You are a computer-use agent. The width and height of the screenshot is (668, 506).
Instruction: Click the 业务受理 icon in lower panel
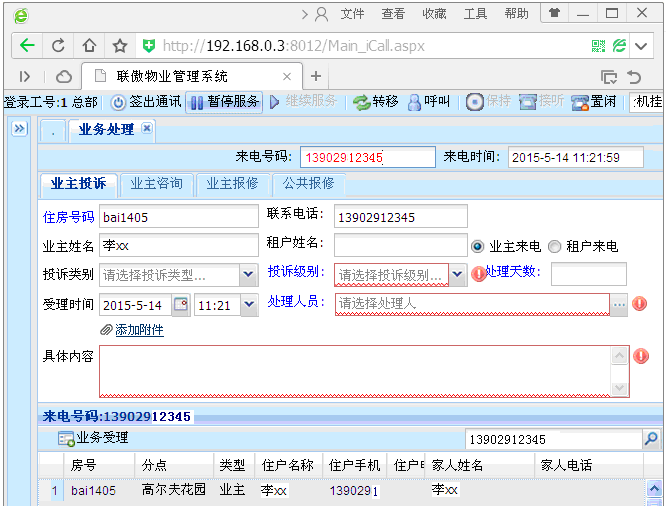tap(66, 438)
